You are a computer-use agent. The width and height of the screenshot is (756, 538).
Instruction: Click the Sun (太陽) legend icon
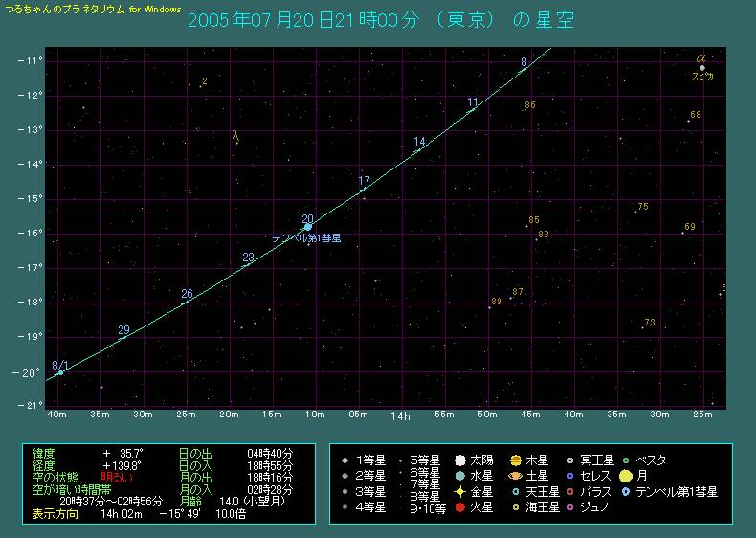tap(461, 460)
